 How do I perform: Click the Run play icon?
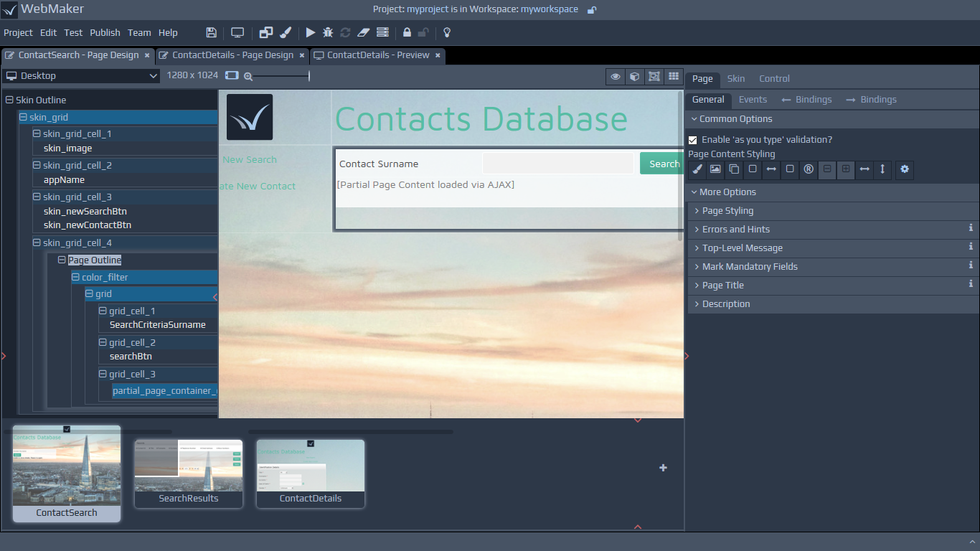tap(310, 32)
